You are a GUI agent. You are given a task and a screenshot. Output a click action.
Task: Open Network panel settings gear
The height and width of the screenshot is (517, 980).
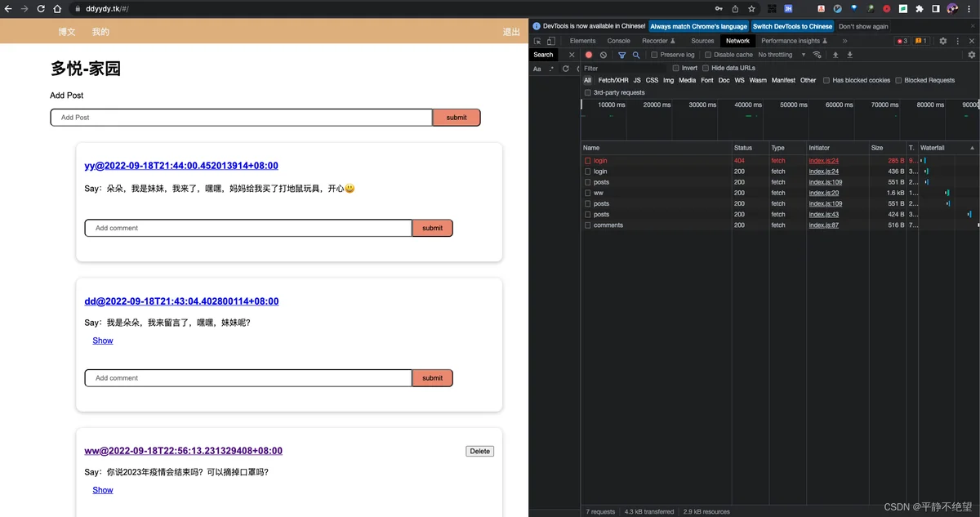pyautogui.click(x=971, y=55)
